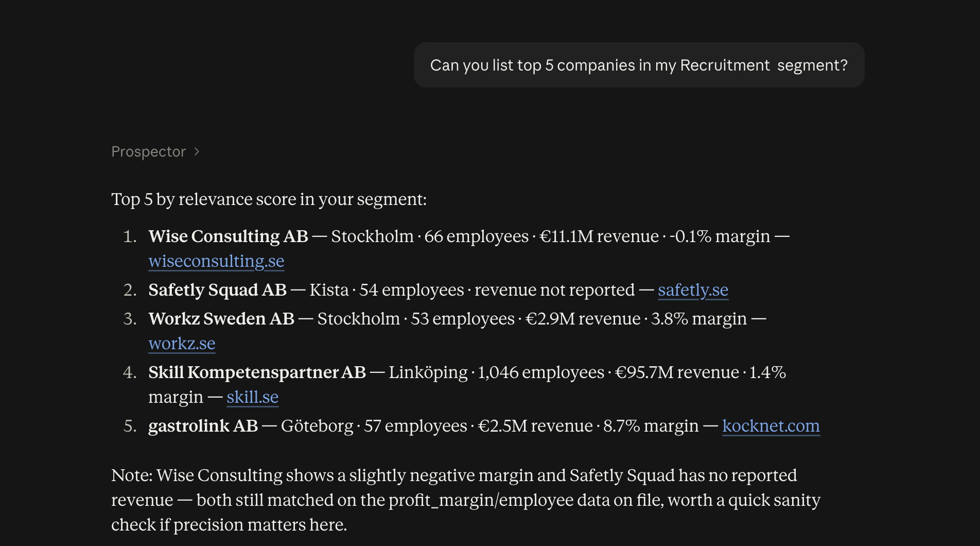Follow the skill.se link
This screenshot has width=980, height=546.
tap(252, 397)
